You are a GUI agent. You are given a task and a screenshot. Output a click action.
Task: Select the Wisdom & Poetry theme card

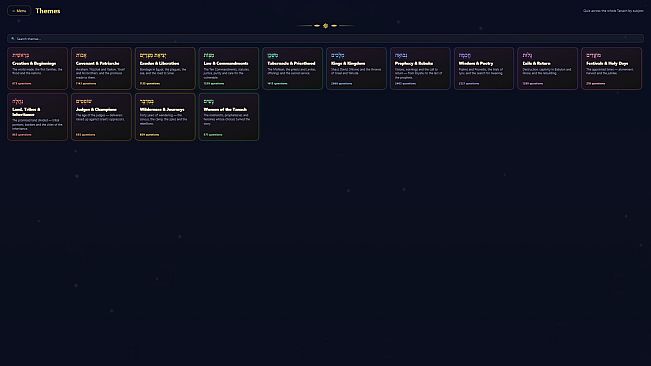point(484,68)
